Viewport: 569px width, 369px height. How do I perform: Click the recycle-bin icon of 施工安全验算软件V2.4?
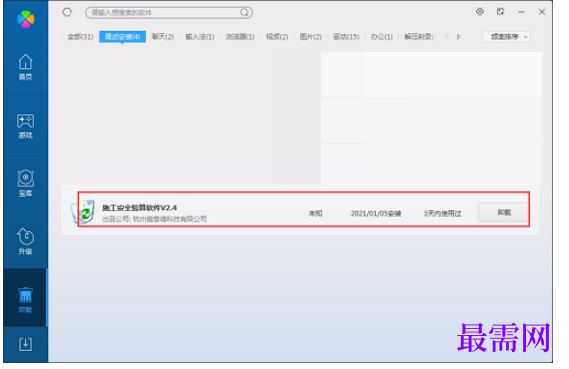point(83,212)
